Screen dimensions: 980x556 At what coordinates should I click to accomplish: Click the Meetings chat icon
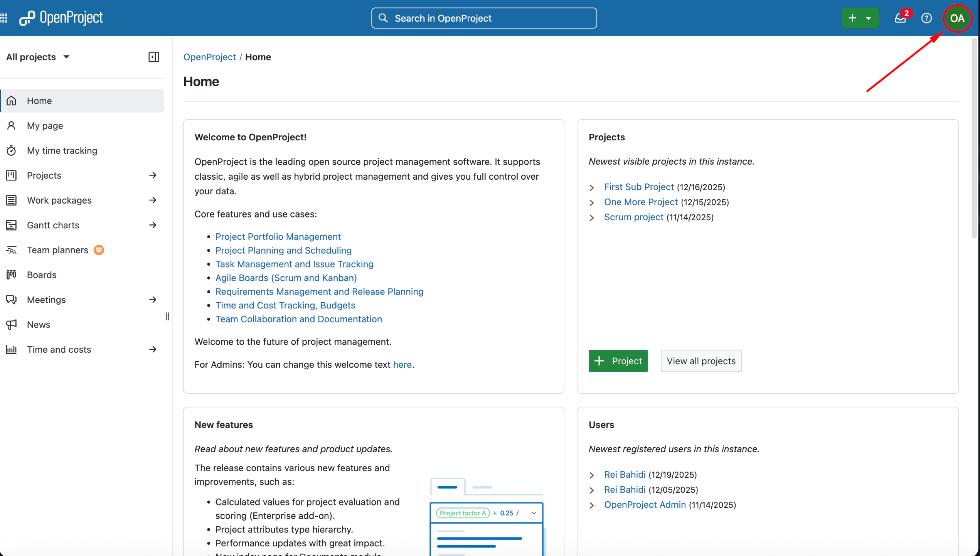12,300
